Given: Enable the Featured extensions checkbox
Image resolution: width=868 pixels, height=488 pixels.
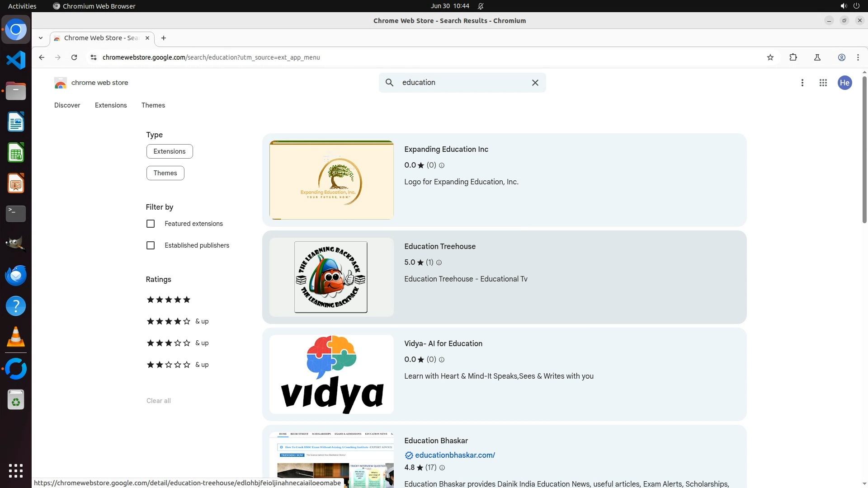Looking at the screenshot, I should [151, 224].
